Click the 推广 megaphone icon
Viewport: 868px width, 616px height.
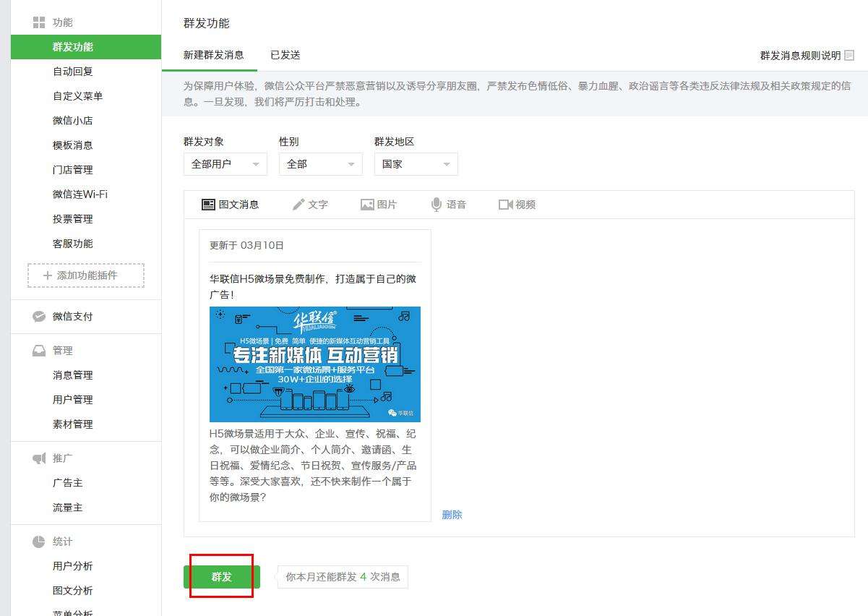tap(39, 458)
